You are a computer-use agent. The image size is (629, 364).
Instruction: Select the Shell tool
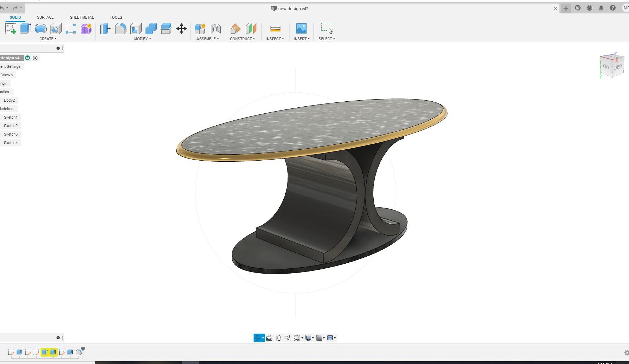click(x=136, y=29)
